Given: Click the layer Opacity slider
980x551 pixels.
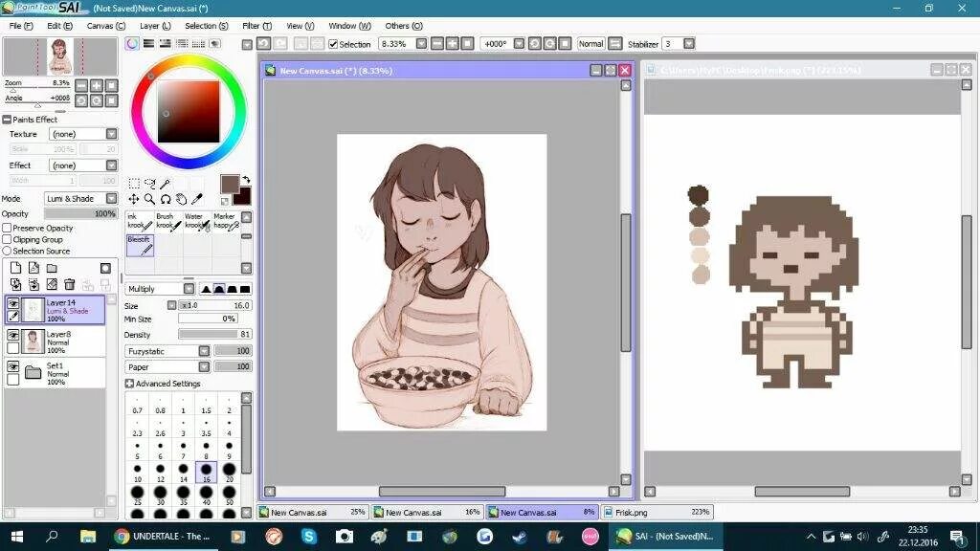Looking at the screenshot, I should tap(80, 213).
